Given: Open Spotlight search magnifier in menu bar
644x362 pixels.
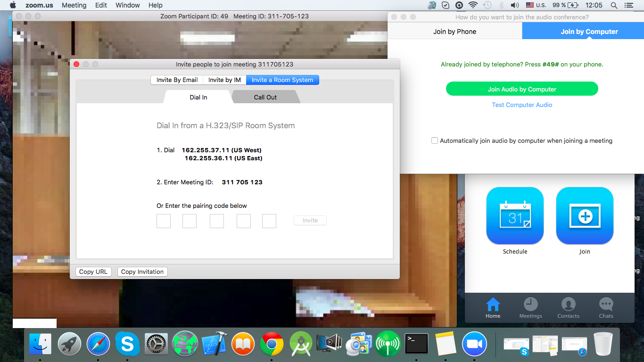Looking at the screenshot, I should point(614,5).
